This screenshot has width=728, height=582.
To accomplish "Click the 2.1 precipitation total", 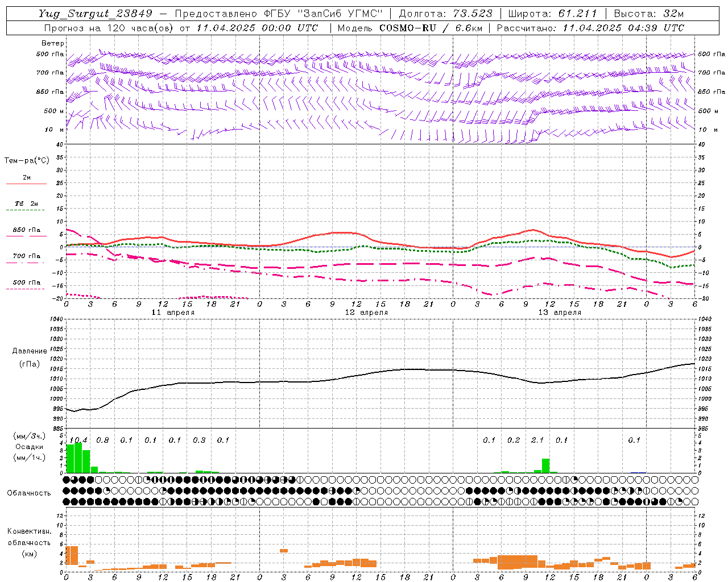I will (537, 440).
